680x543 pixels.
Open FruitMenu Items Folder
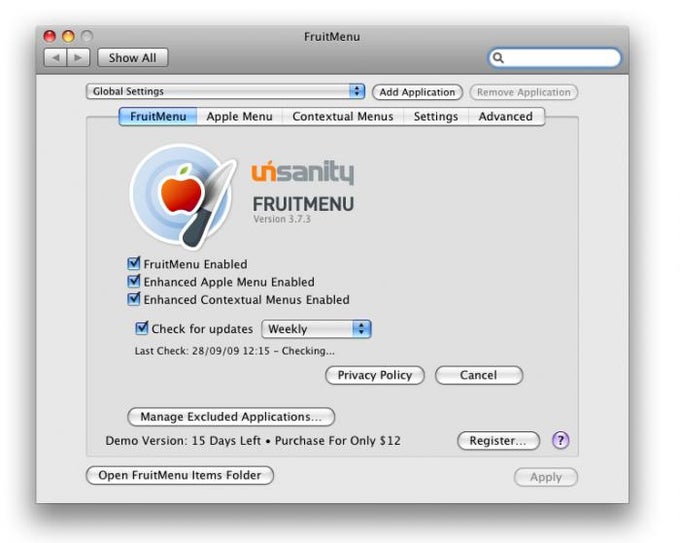pyautogui.click(x=180, y=475)
